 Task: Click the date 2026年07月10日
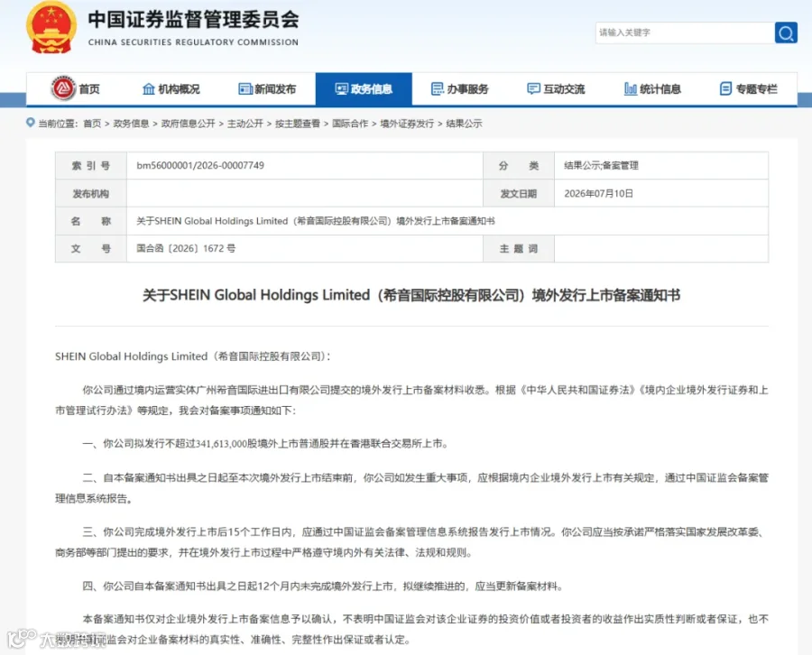click(599, 193)
